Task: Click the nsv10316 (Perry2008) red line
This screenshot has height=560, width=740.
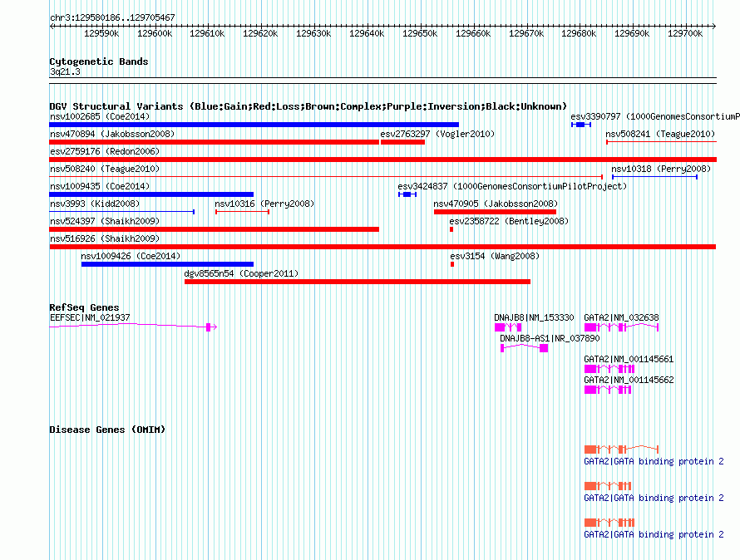Action: 242,212
